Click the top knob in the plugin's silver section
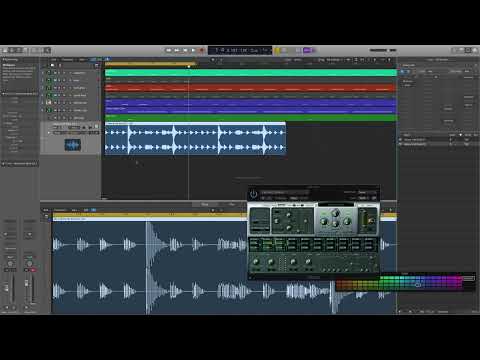The height and width of the screenshot is (360, 480). (x=335, y=213)
